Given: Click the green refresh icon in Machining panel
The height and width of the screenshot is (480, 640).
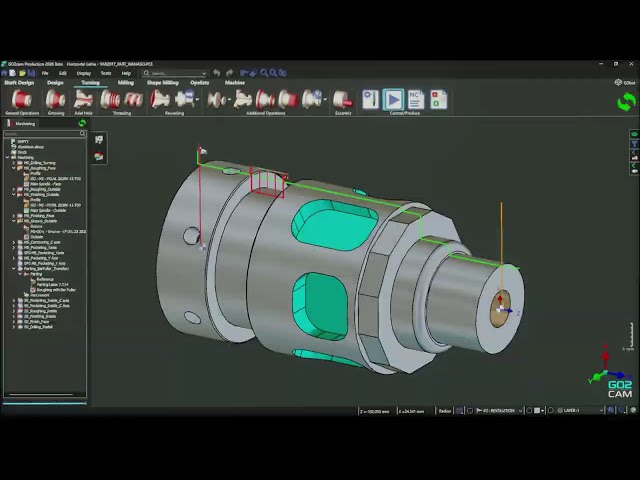Looking at the screenshot, I should tap(82, 123).
